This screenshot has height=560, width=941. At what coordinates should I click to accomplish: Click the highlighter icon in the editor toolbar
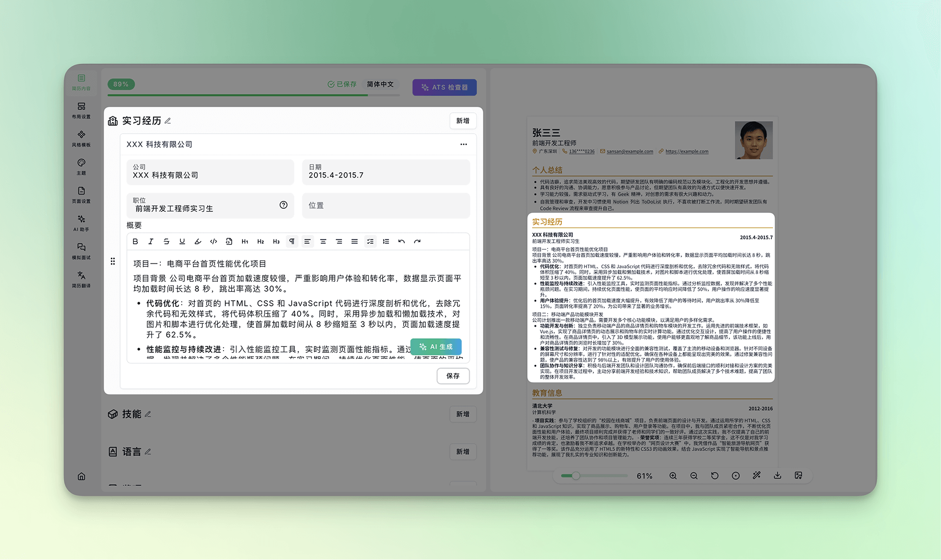(198, 242)
